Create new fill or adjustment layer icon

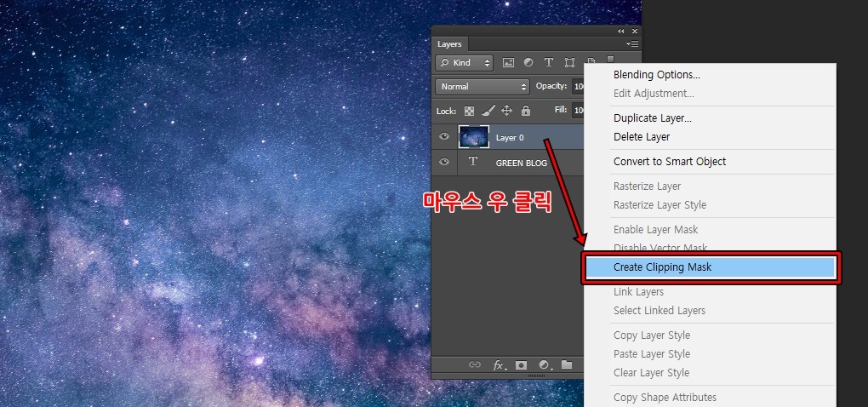pos(545,365)
